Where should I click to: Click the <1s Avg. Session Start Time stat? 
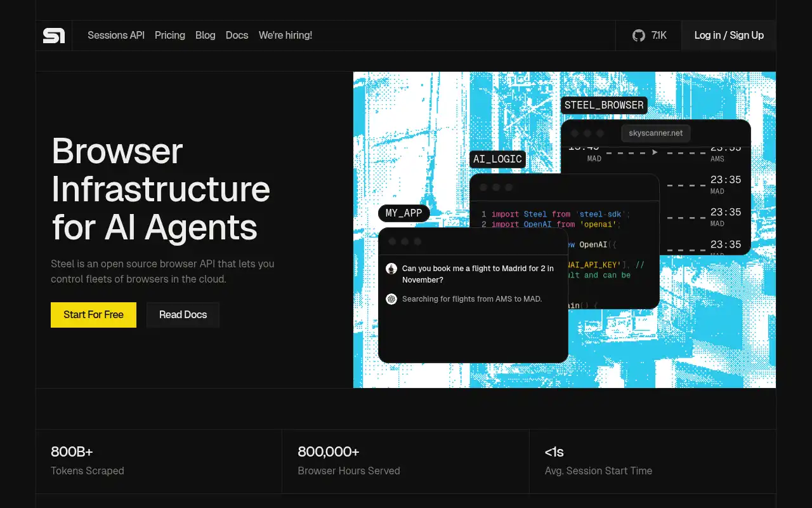coord(653,462)
